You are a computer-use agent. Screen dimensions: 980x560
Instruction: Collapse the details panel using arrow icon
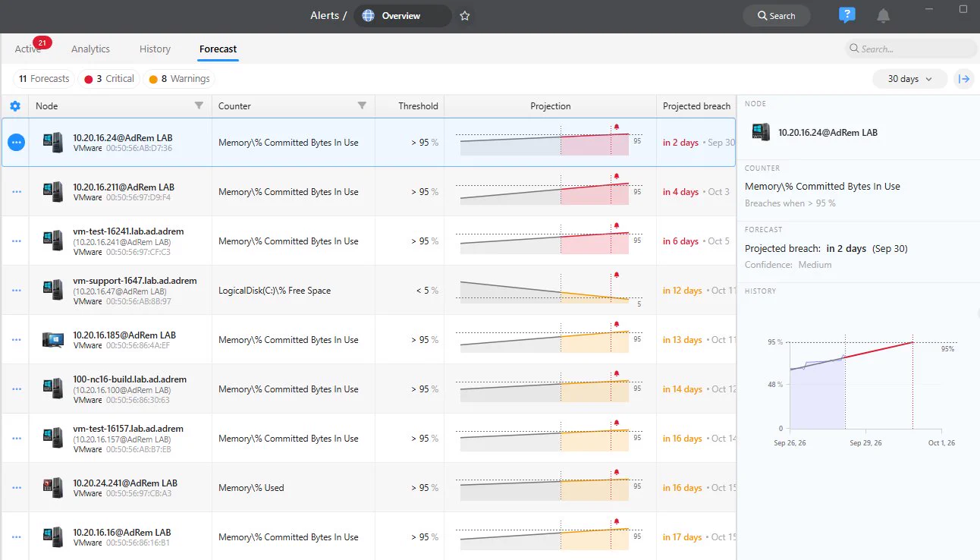[x=964, y=79]
